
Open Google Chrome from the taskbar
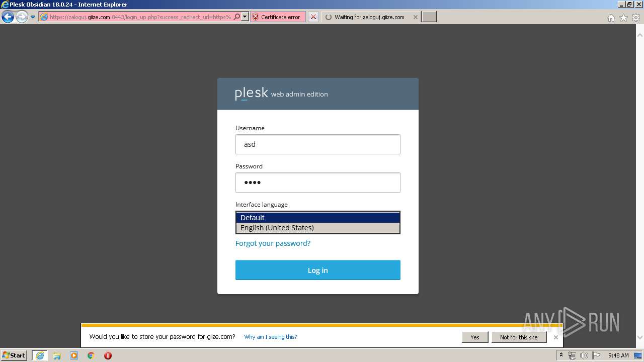click(x=91, y=355)
